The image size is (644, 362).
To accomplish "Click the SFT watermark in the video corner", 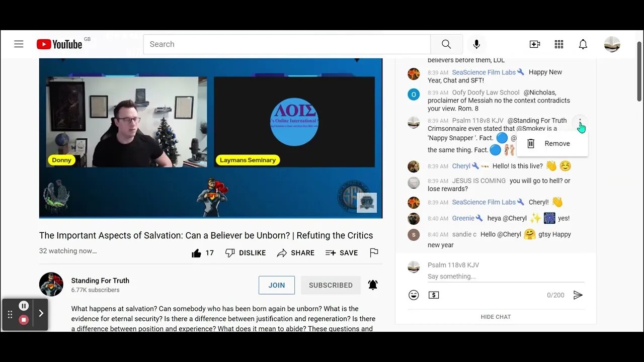I will (x=366, y=203).
